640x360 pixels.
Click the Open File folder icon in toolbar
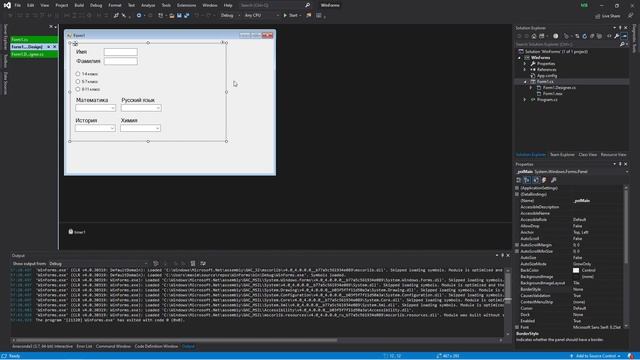172,16
